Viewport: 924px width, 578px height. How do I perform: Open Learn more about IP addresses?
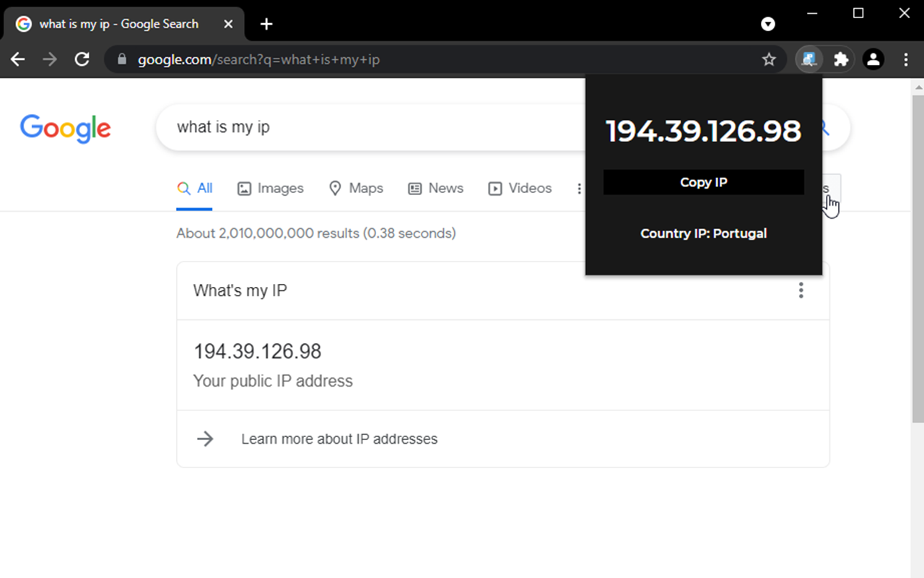tap(339, 439)
